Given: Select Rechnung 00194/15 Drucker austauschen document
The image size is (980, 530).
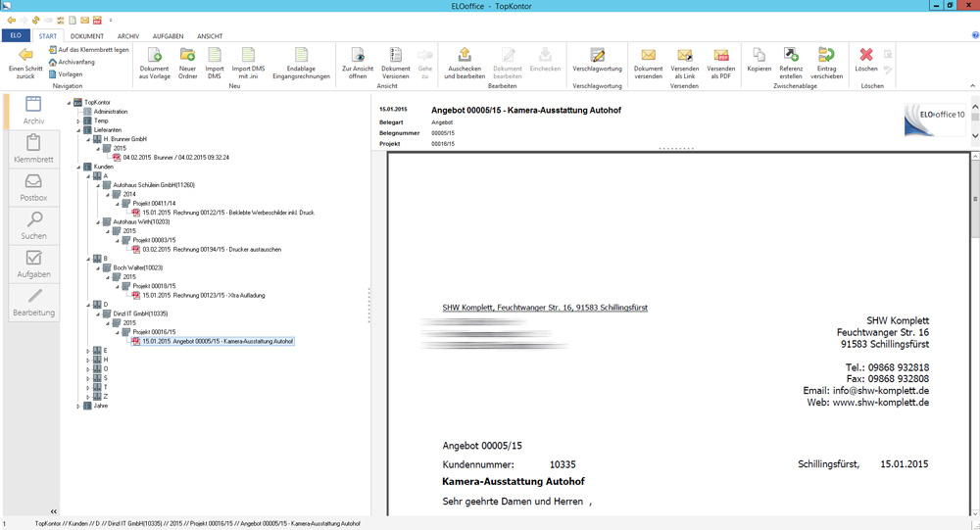Looking at the screenshot, I should pyautogui.click(x=212, y=250).
